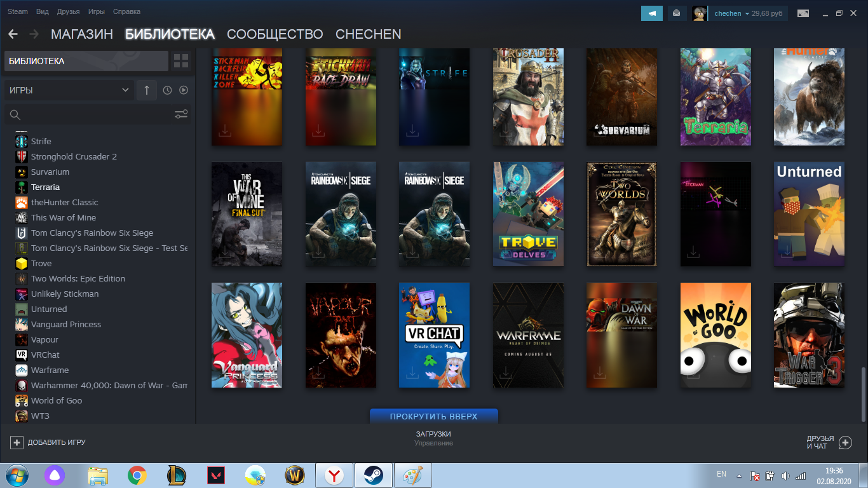Screen dimensions: 868x488
Task: Open the VRChat cover thumbnail
Action: tap(434, 335)
